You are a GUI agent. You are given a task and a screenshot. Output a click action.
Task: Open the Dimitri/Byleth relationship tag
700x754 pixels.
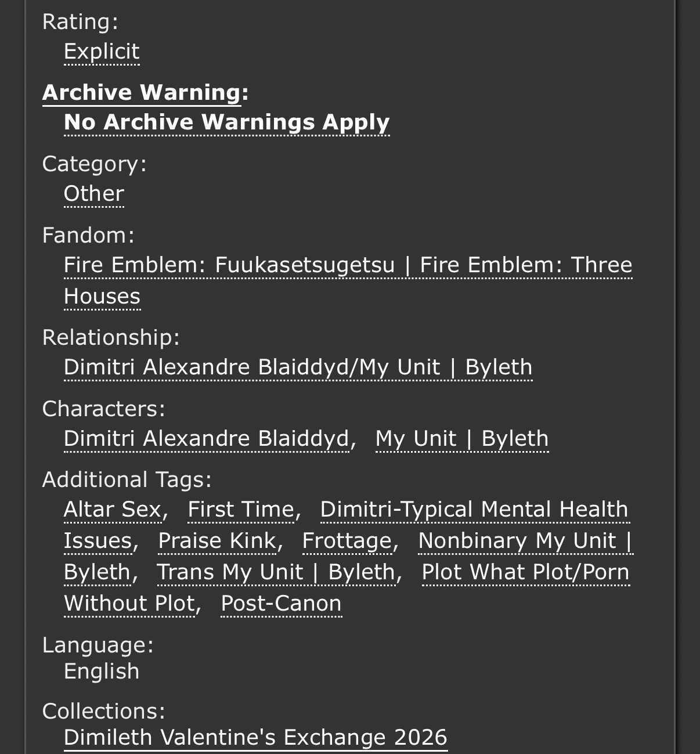pyautogui.click(x=298, y=367)
